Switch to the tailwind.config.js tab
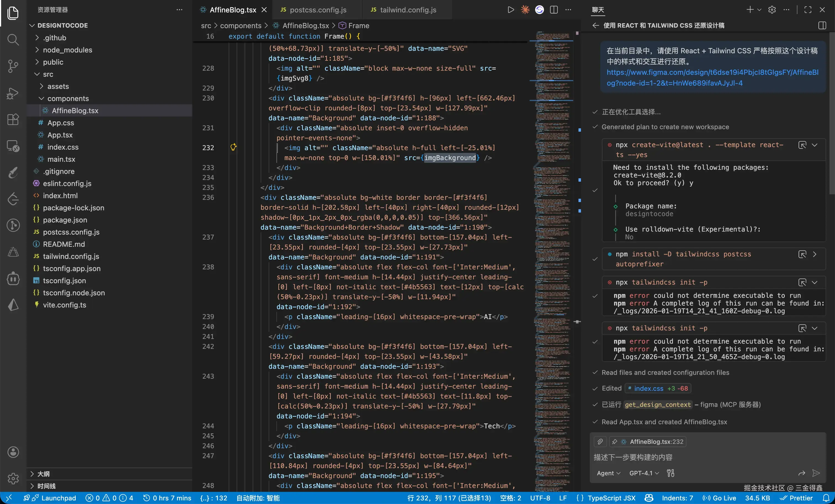 coord(408,10)
